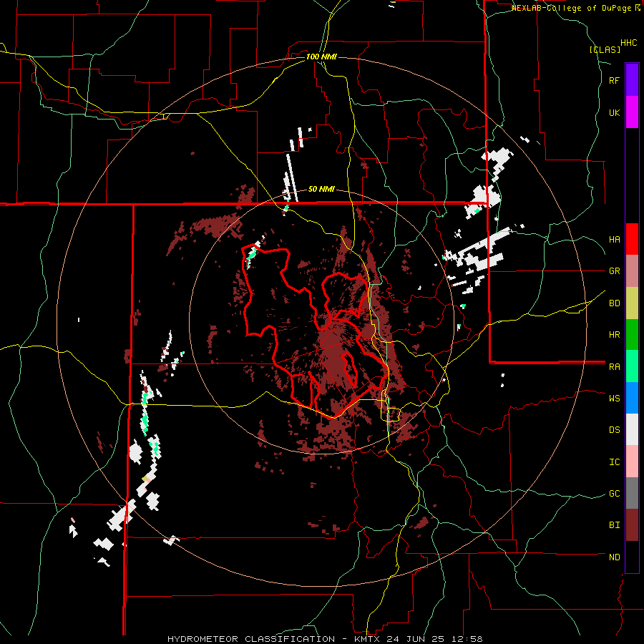Screen dimensions: 644x644
Task: Click the HHC product label
Action: [x=629, y=43]
